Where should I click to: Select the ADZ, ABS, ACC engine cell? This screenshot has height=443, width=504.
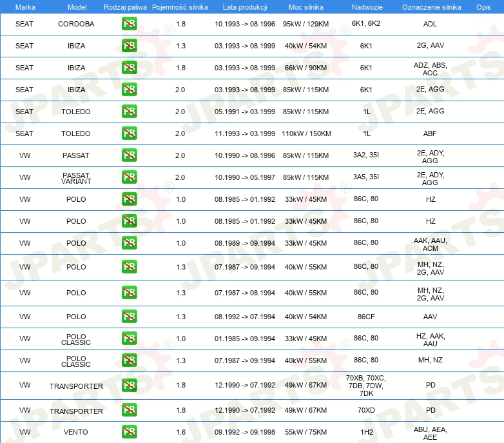pyautogui.click(x=430, y=69)
